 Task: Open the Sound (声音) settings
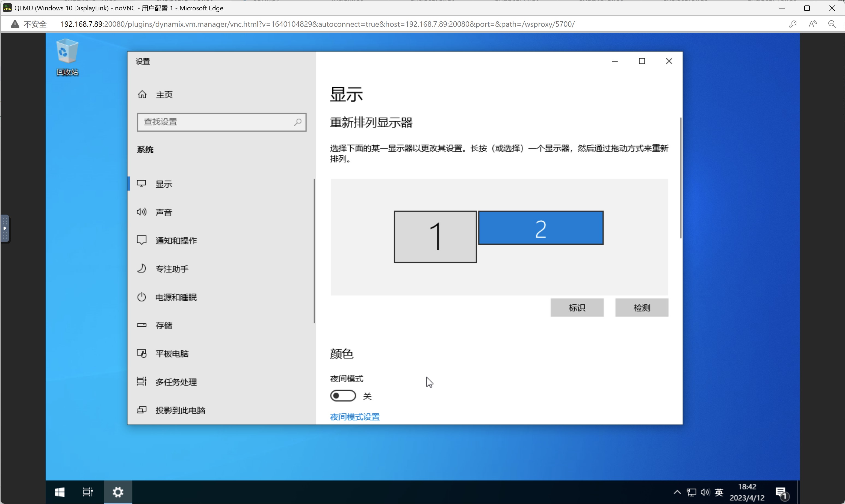[x=164, y=212]
